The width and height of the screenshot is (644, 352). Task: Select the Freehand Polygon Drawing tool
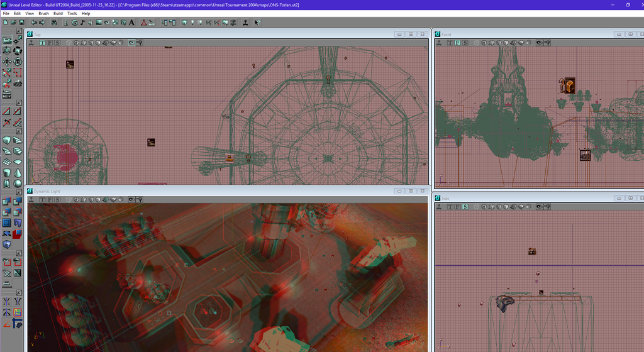pos(18,73)
